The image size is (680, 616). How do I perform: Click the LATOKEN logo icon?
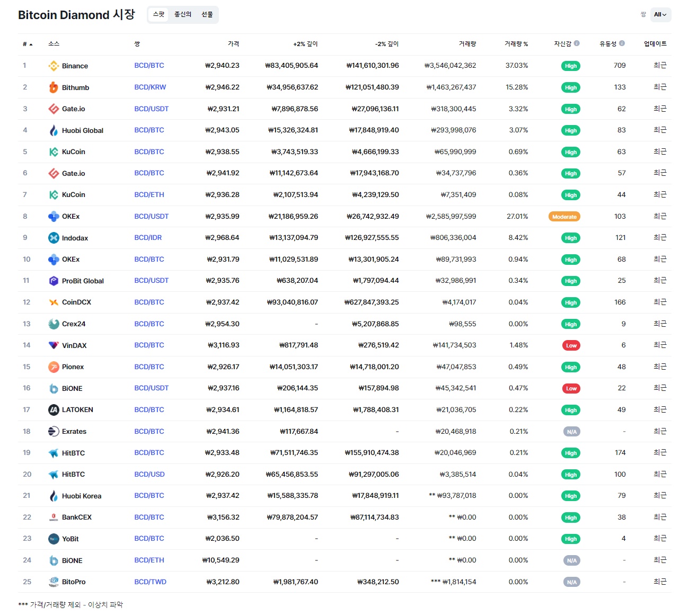(54, 409)
